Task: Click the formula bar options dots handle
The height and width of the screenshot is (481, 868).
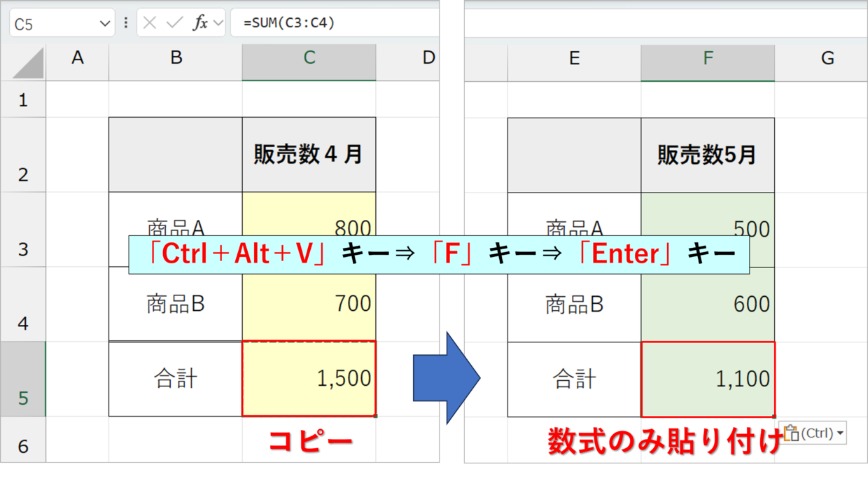Action: pyautogui.click(x=126, y=23)
